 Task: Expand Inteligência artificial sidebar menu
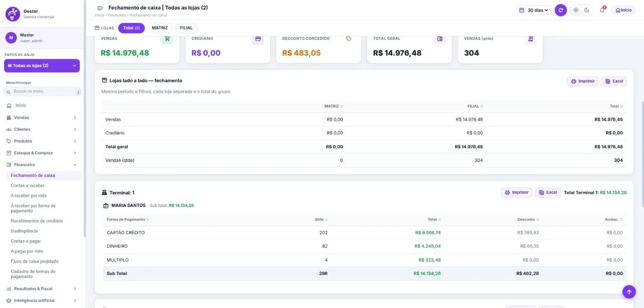pos(42,300)
